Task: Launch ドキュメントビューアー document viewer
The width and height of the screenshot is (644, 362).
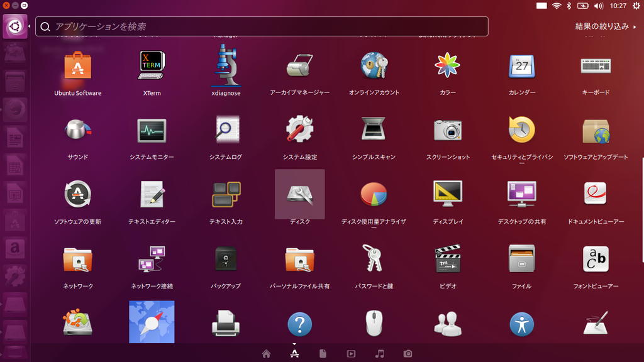Action: (596, 194)
